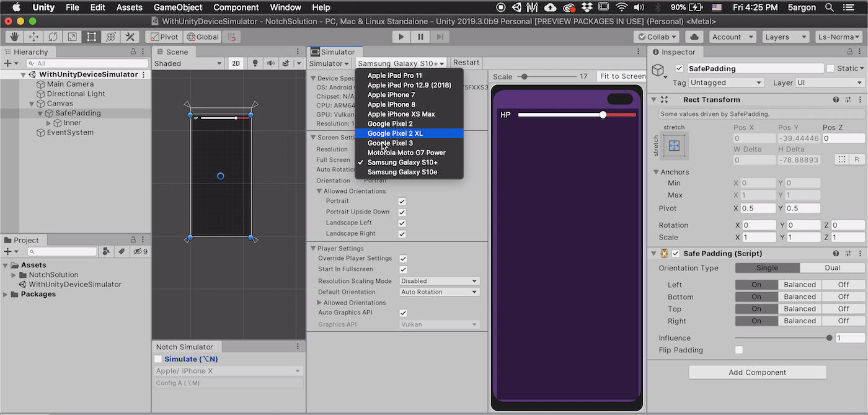Toggle scene audio icon
This screenshot has width=868, height=415.
pos(271,63)
